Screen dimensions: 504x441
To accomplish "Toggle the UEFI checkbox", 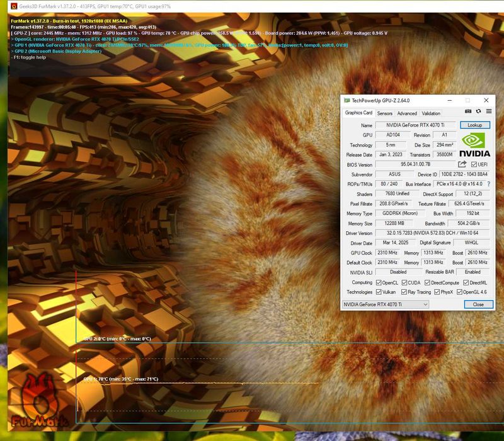I will (474, 164).
